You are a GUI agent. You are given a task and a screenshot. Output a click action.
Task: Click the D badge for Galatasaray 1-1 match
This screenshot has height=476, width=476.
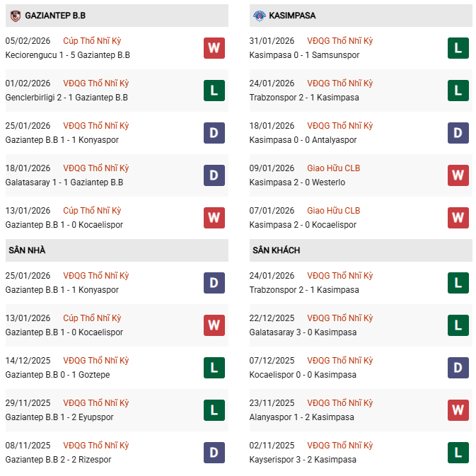214,175
